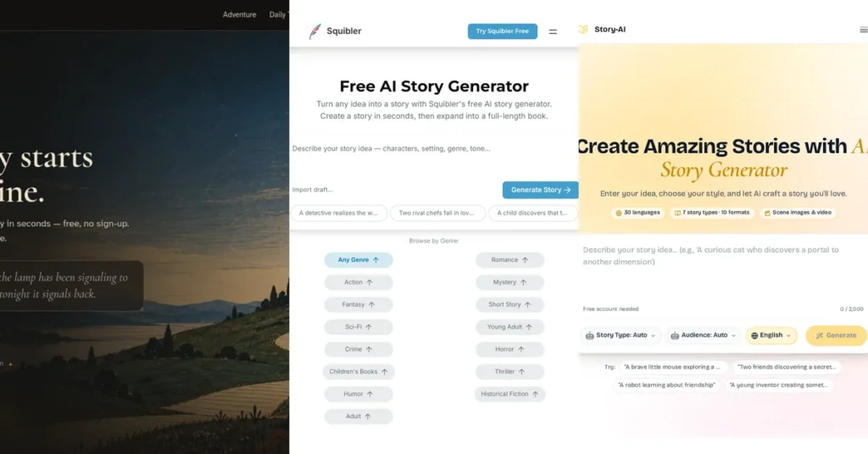868x454 pixels.
Task: Click the Try Squibler Free button
Action: tap(502, 31)
